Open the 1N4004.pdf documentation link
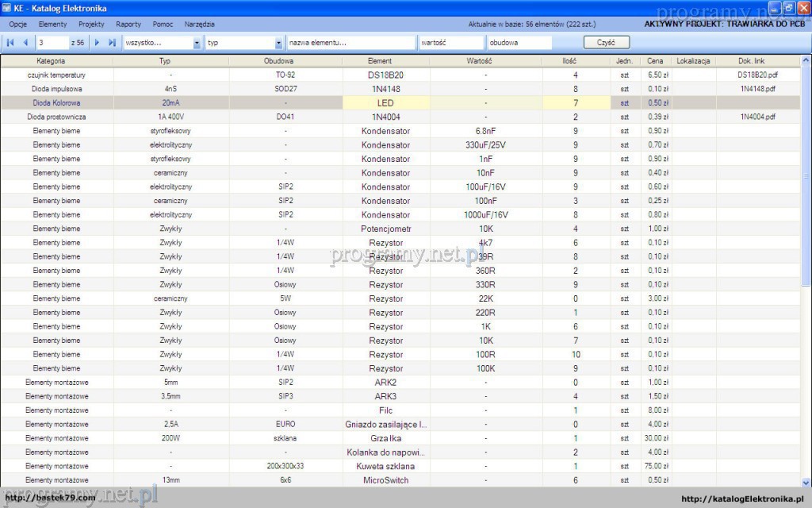The width and height of the screenshot is (812, 508). (757, 117)
